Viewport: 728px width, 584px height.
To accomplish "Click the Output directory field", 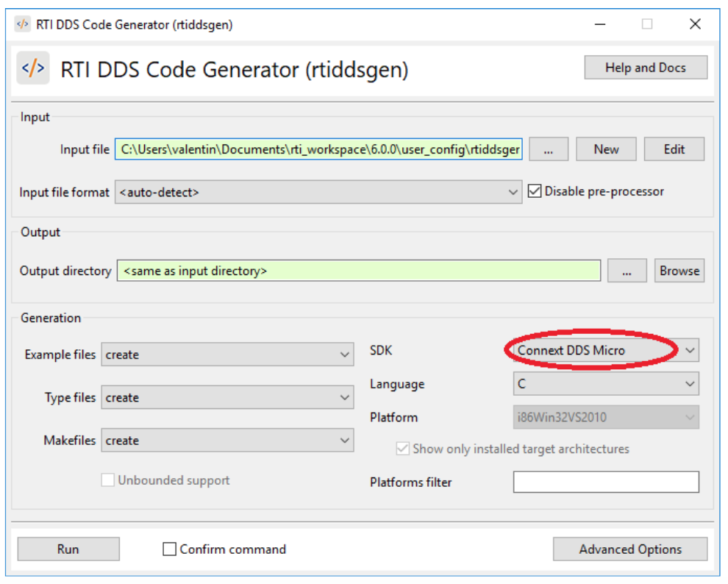I will [358, 271].
